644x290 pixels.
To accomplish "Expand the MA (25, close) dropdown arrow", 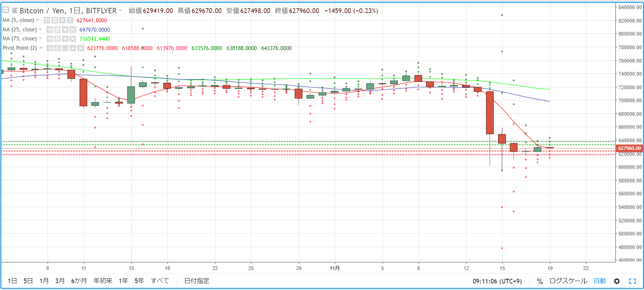I will tap(40, 30).
